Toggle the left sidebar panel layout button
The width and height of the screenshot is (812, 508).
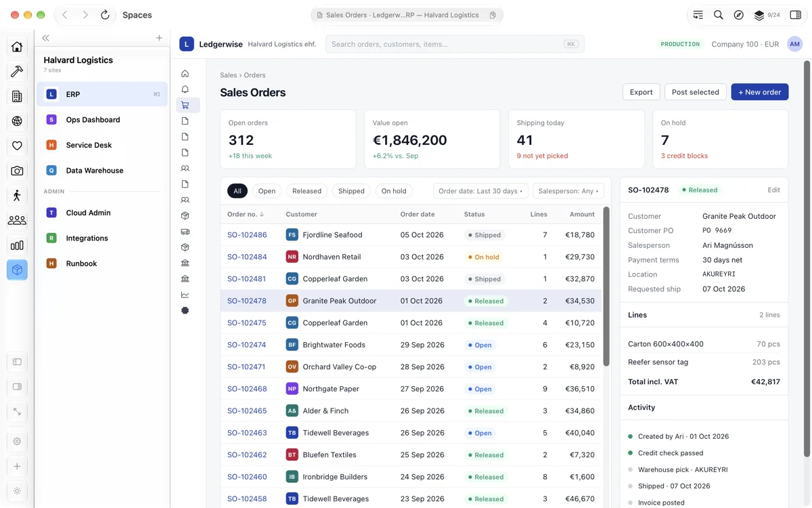pos(17,362)
